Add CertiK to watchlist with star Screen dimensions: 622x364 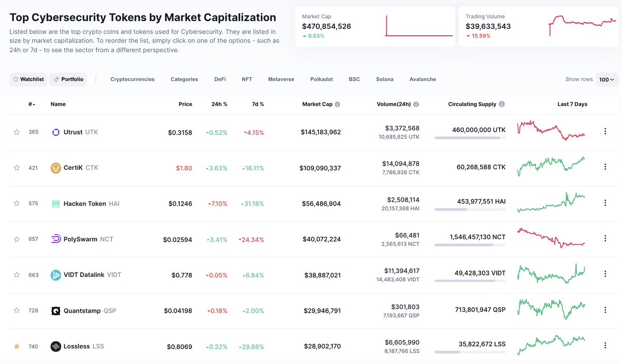pyautogui.click(x=17, y=168)
